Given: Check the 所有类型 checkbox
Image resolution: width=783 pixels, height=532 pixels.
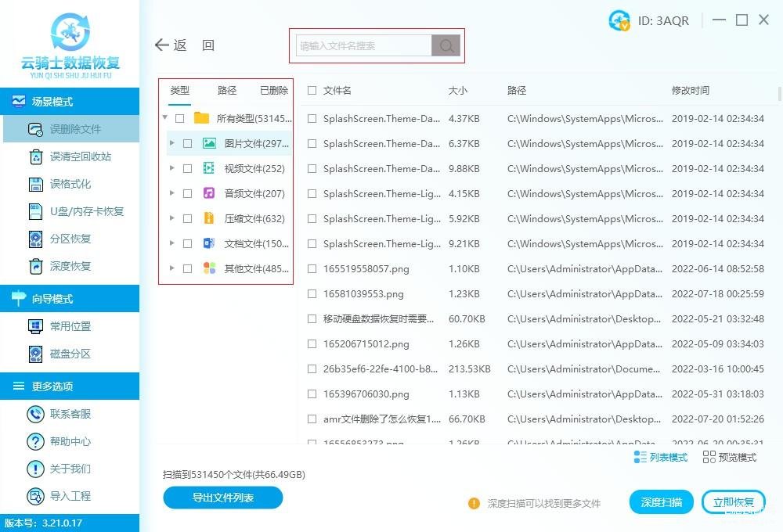Looking at the screenshot, I should 180,119.
